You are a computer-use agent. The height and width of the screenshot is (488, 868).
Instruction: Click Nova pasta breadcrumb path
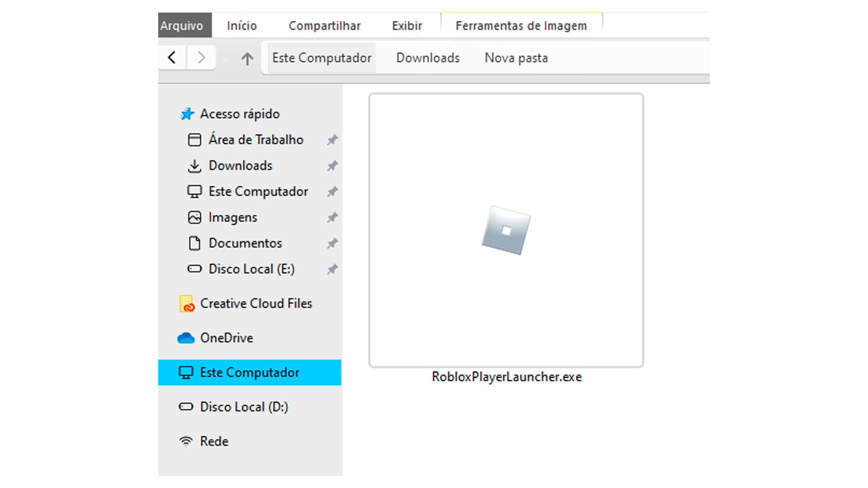point(515,57)
